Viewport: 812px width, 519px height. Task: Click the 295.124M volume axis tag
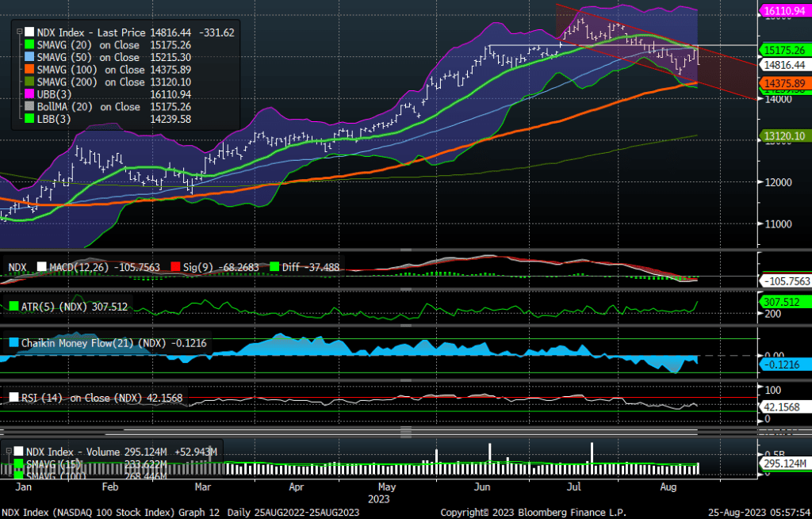pyautogui.click(x=784, y=463)
